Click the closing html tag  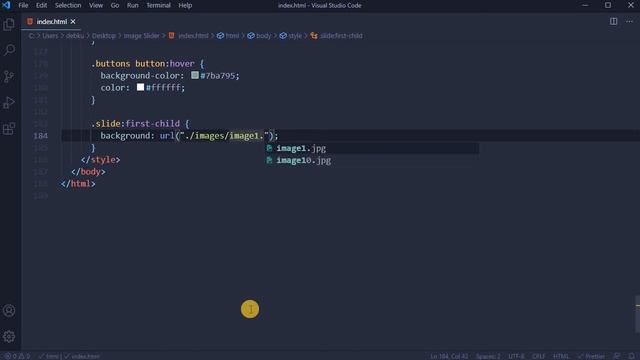[x=78, y=184]
